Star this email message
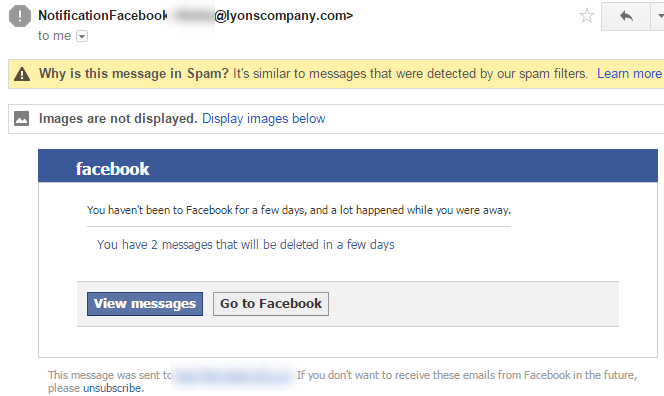The height and width of the screenshot is (396, 664). pos(587,16)
